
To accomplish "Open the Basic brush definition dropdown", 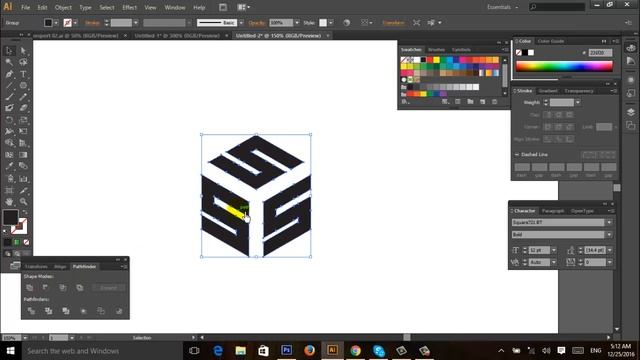I will click(241, 23).
